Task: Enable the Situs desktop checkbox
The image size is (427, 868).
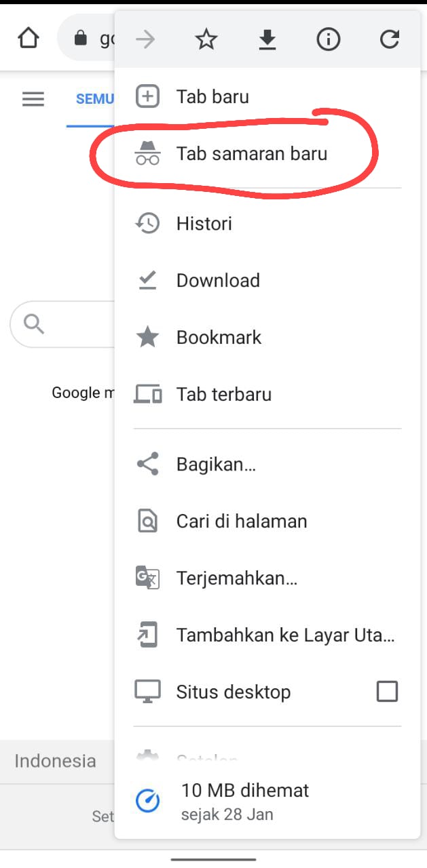Action: click(x=387, y=691)
